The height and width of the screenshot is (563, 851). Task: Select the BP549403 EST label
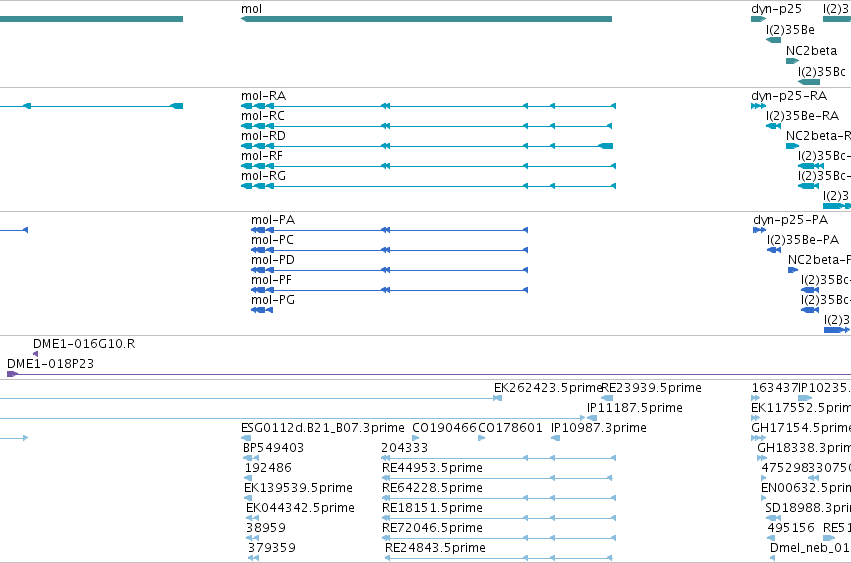(x=274, y=448)
